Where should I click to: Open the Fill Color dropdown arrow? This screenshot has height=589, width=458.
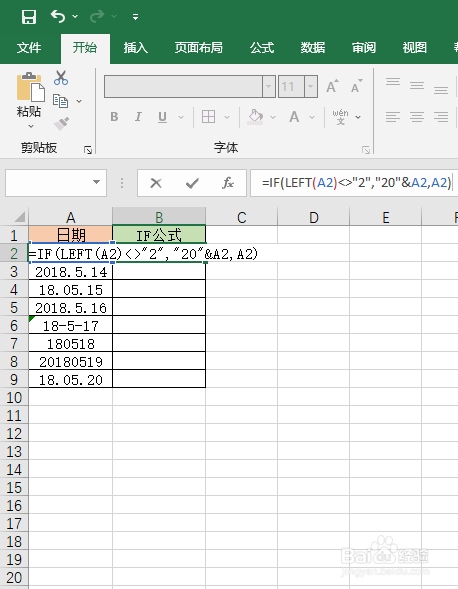(x=273, y=117)
